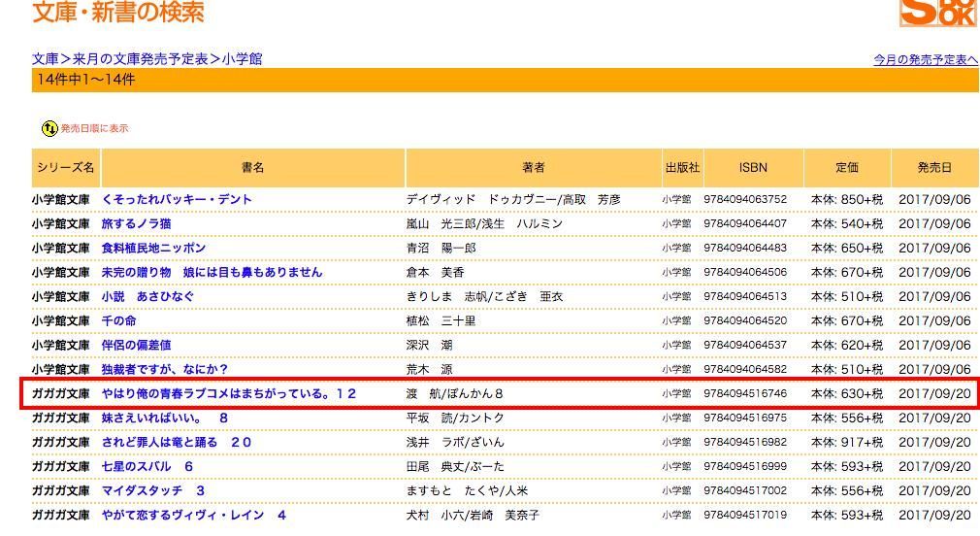The image size is (980, 536).
Task: Open book くそったれバッキー・デント
Action: (x=177, y=199)
